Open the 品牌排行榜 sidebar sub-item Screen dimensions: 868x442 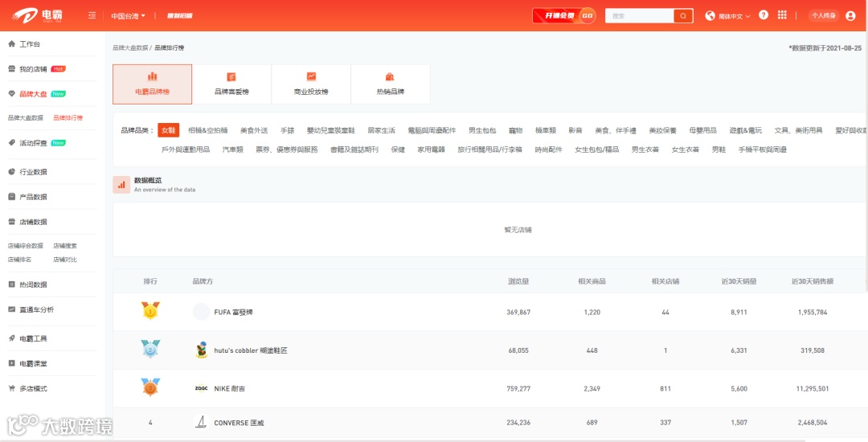click(x=68, y=118)
